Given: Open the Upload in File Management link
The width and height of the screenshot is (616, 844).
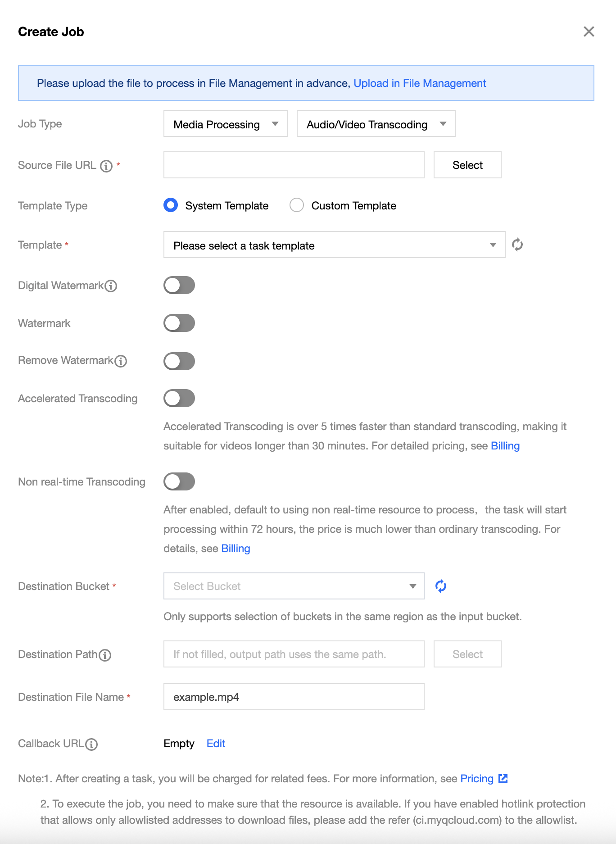Looking at the screenshot, I should (420, 83).
